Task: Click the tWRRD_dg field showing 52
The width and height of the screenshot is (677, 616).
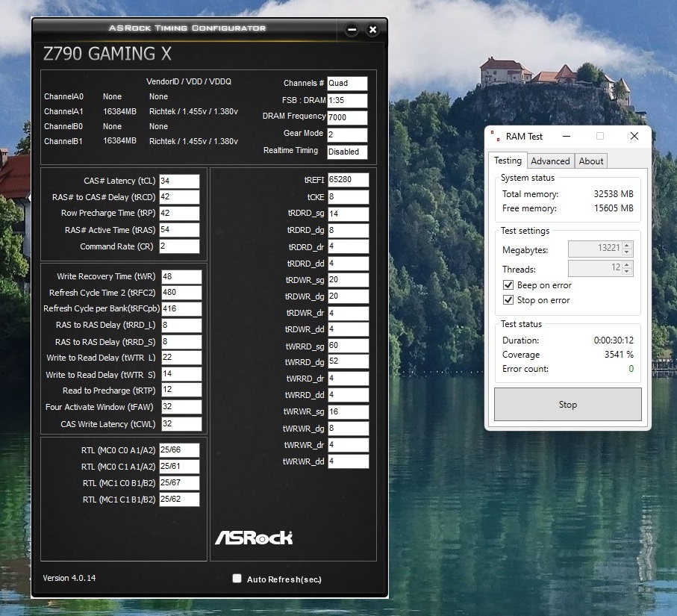Action: pos(348,361)
